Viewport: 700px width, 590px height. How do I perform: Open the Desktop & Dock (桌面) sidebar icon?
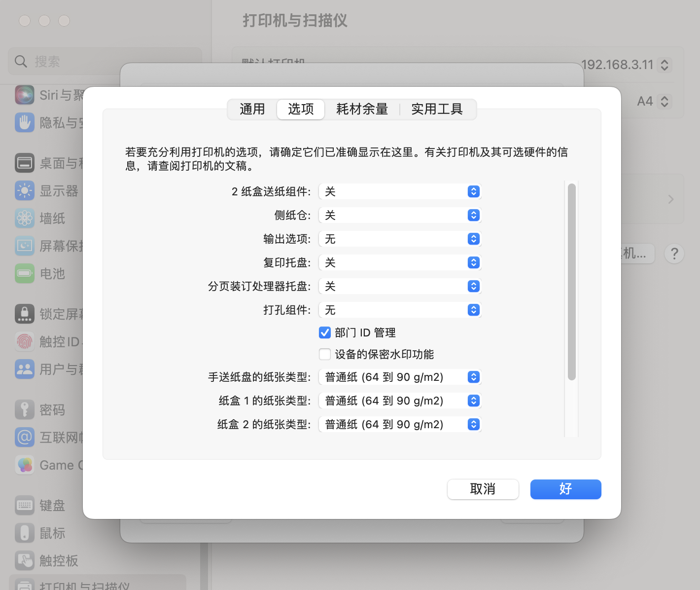coord(25,163)
